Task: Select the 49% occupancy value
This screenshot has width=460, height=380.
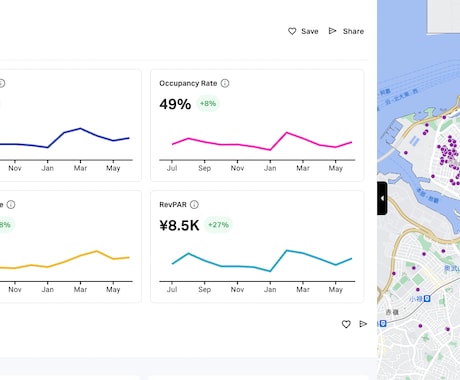Action: (x=175, y=104)
